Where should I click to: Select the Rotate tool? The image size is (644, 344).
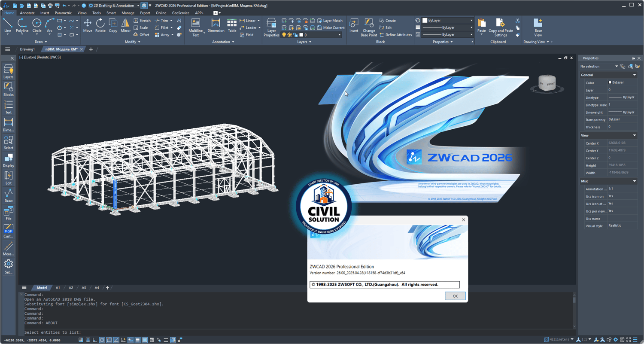click(x=100, y=25)
